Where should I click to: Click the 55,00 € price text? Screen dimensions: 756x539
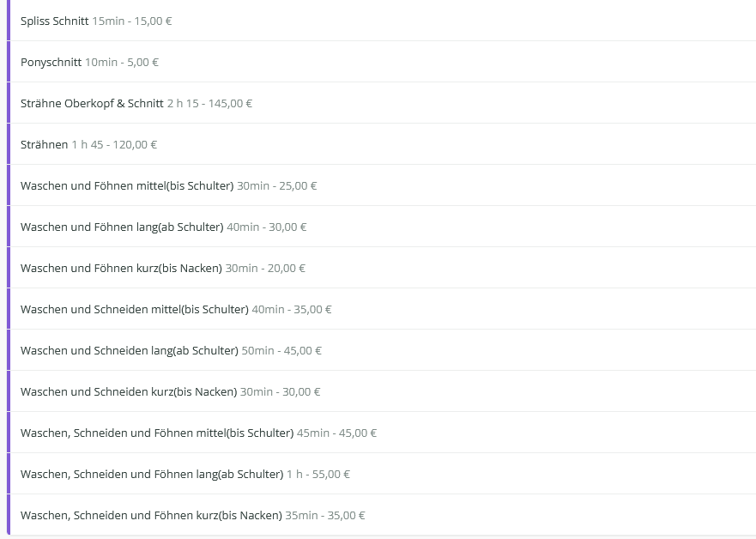coord(333,474)
